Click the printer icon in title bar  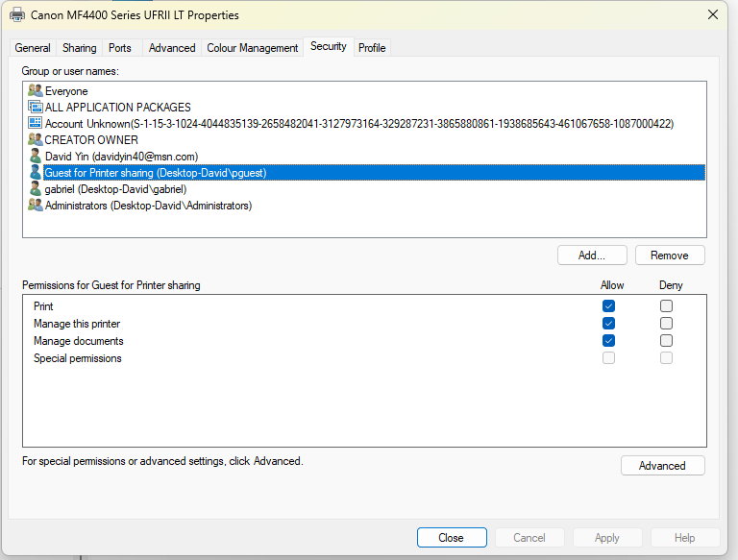17,14
